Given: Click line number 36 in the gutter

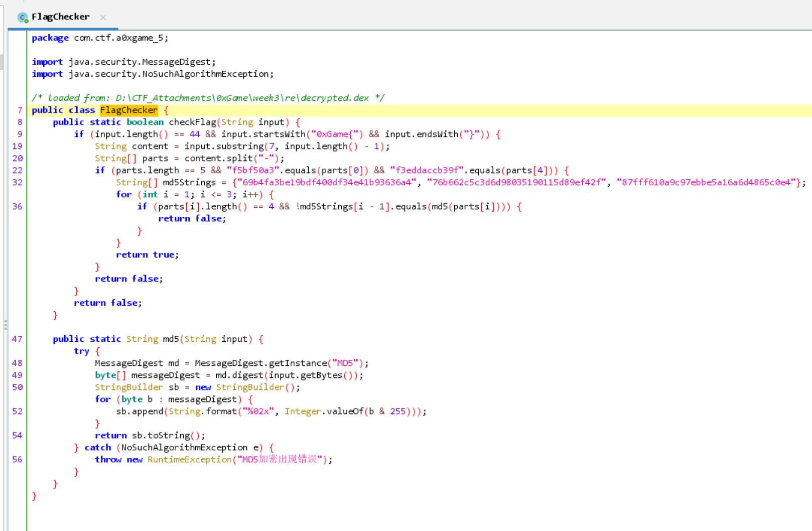Looking at the screenshot, I should 17,207.
